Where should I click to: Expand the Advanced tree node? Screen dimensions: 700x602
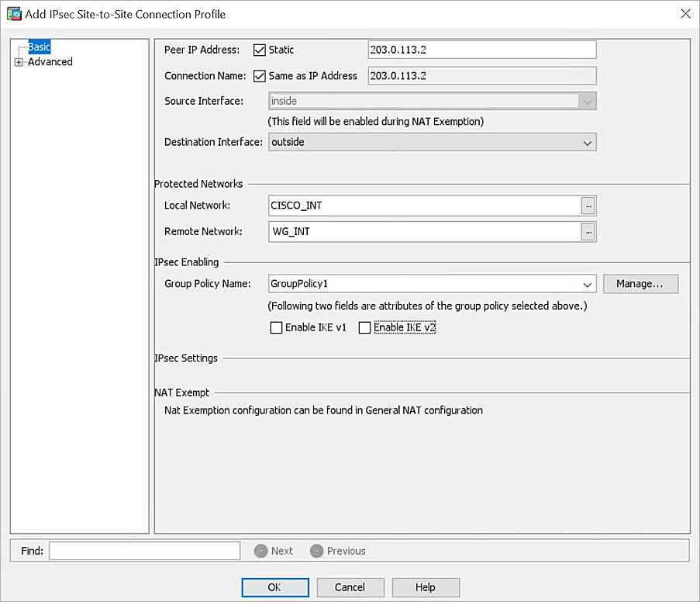click(18, 61)
